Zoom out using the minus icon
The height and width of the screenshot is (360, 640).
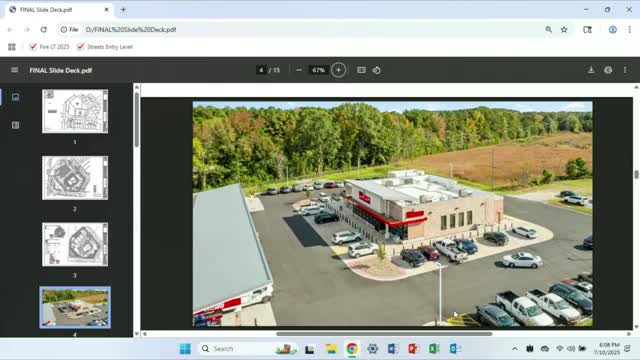point(299,70)
